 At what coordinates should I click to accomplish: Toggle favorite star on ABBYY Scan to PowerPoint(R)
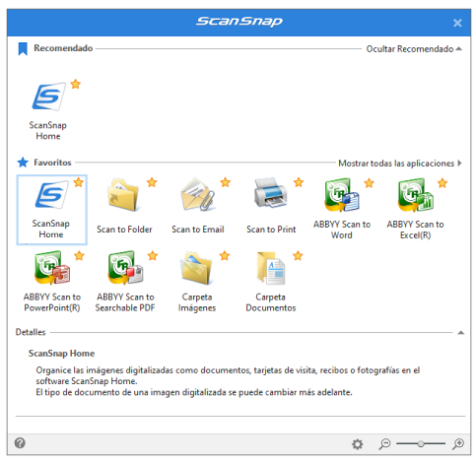tap(79, 255)
